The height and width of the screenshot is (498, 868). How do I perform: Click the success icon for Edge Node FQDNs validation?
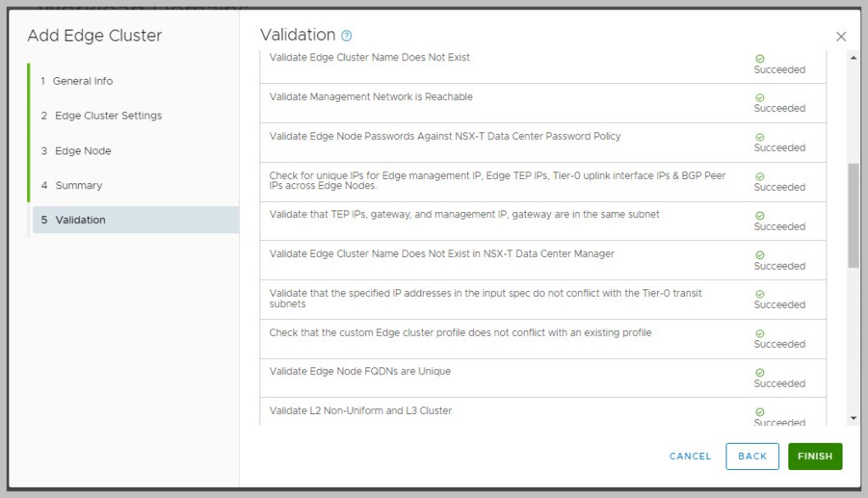tap(759, 372)
